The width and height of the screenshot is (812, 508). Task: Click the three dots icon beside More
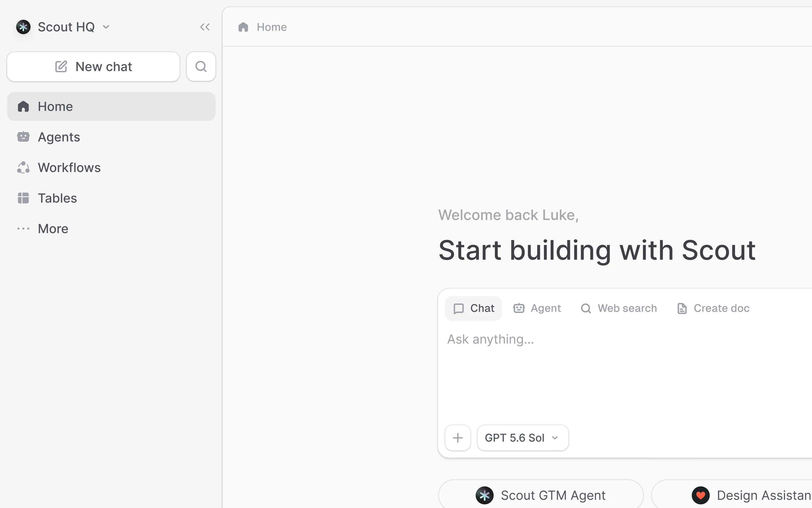pyautogui.click(x=23, y=229)
